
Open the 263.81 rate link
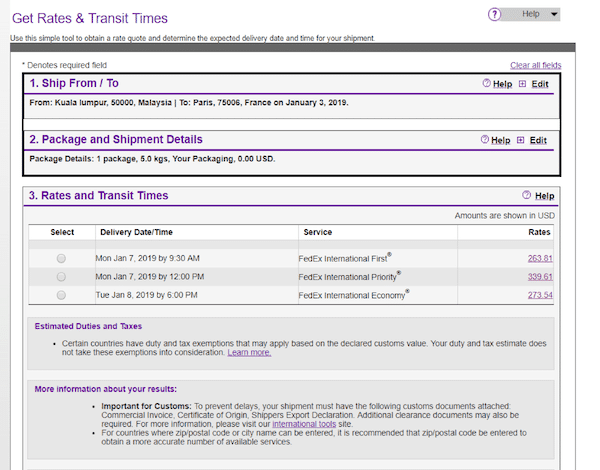540,258
